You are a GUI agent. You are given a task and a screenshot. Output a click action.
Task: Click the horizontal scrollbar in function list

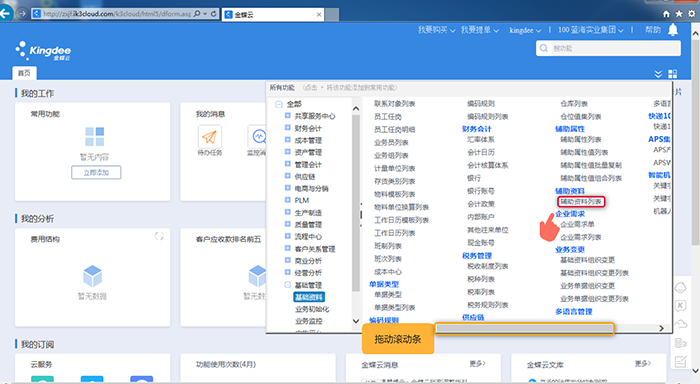click(525, 329)
